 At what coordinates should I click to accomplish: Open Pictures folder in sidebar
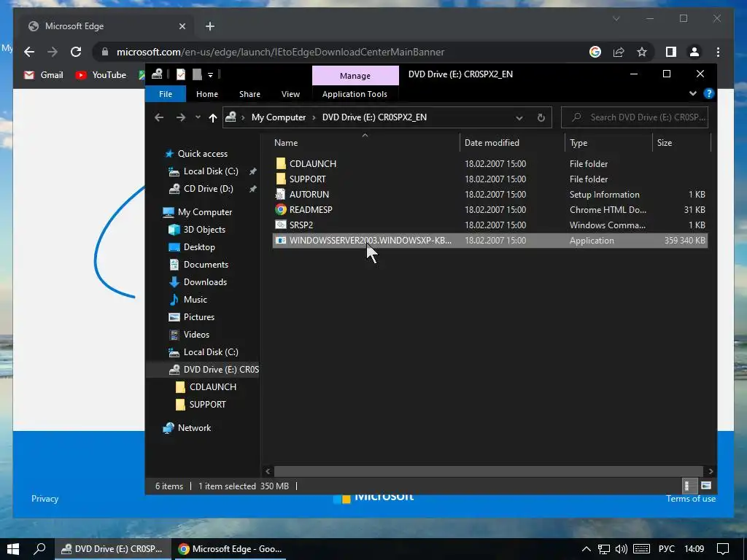pos(199,317)
